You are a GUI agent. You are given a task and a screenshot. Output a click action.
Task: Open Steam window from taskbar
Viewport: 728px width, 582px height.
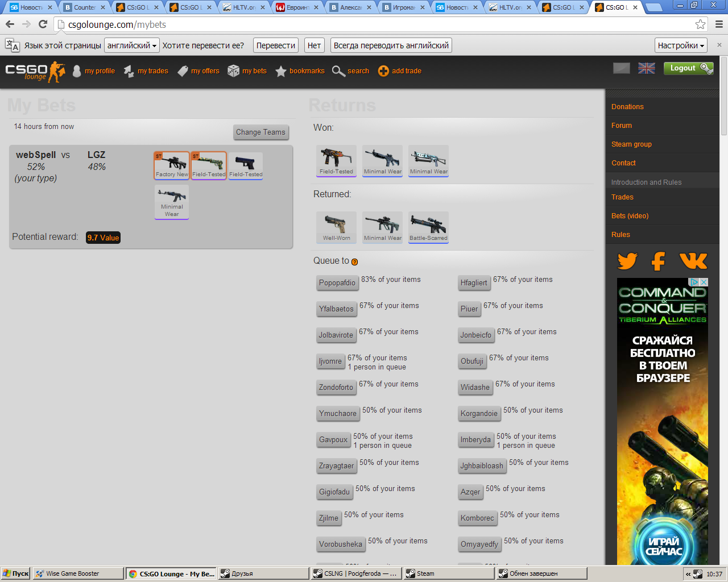click(x=449, y=573)
